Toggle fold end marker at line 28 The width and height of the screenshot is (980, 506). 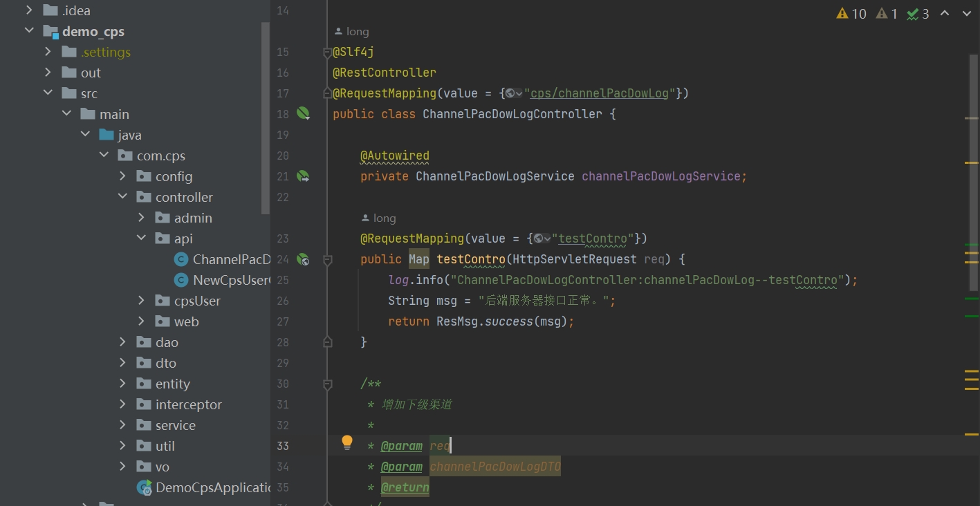327,341
